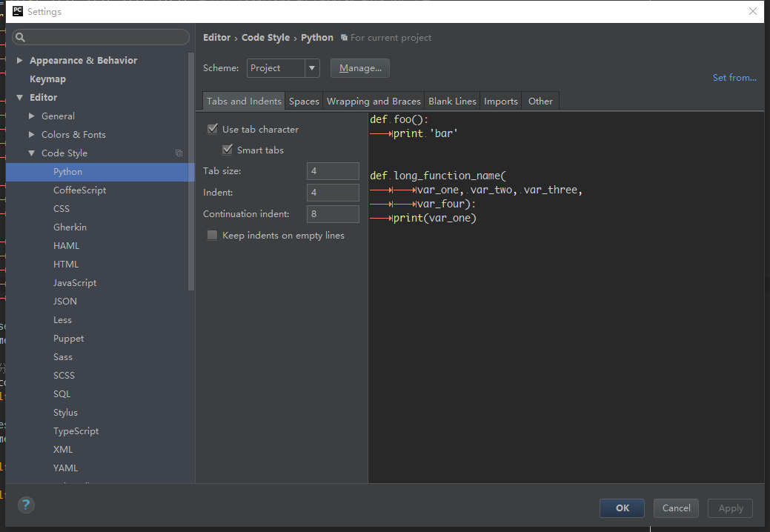Expand Colors & Fonts node arrow

(31, 134)
